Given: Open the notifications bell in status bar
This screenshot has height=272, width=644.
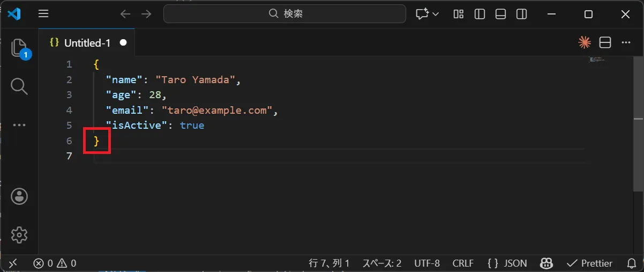Looking at the screenshot, I should click(x=632, y=263).
